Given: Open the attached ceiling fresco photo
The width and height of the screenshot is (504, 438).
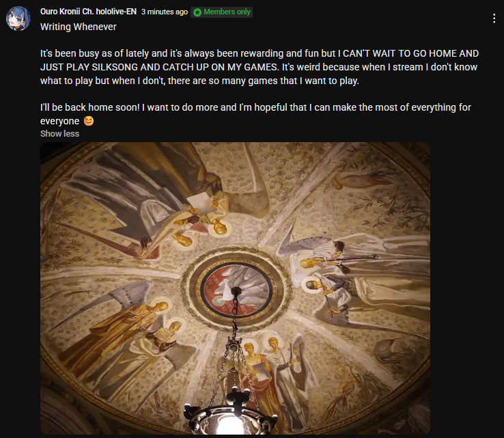Looking at the screenshot, I should click(x=235, y=288).
